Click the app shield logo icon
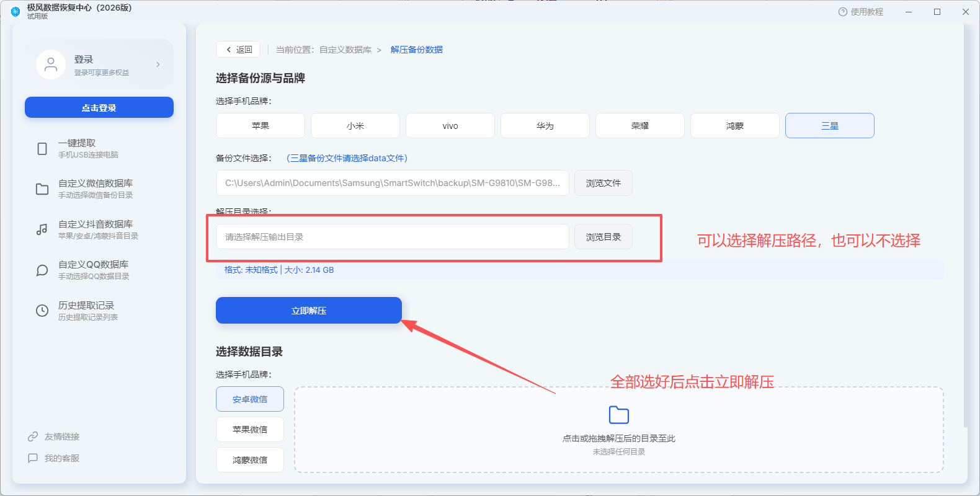The width and height of the screenshot is (980, 496). (x=16, y=12)
